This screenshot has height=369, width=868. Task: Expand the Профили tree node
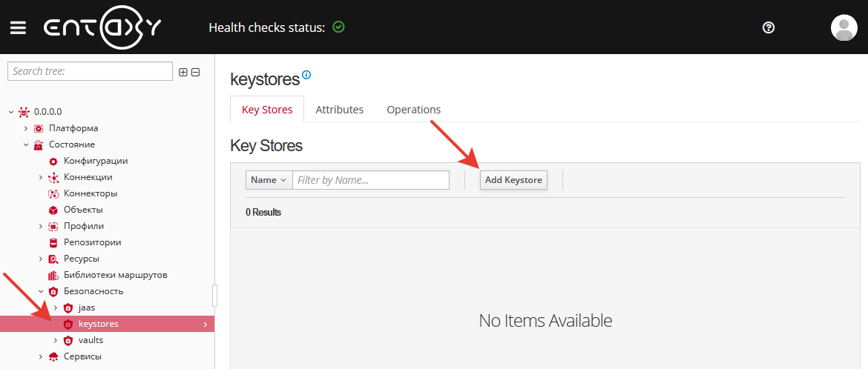point(40,226)
